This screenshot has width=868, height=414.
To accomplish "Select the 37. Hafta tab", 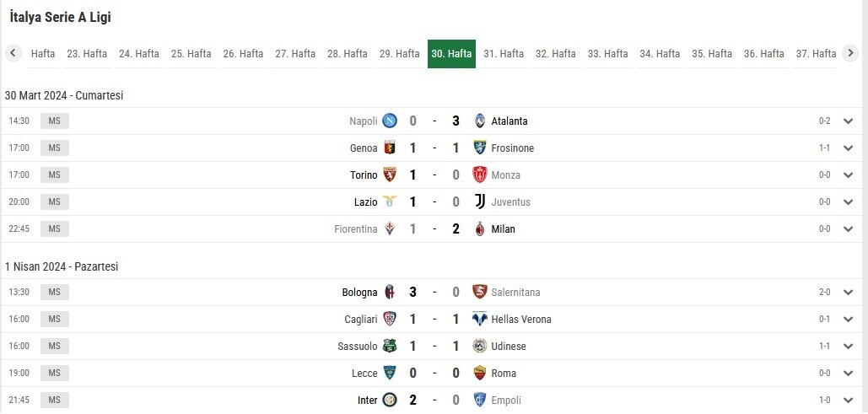I will (x=816, y=54).
